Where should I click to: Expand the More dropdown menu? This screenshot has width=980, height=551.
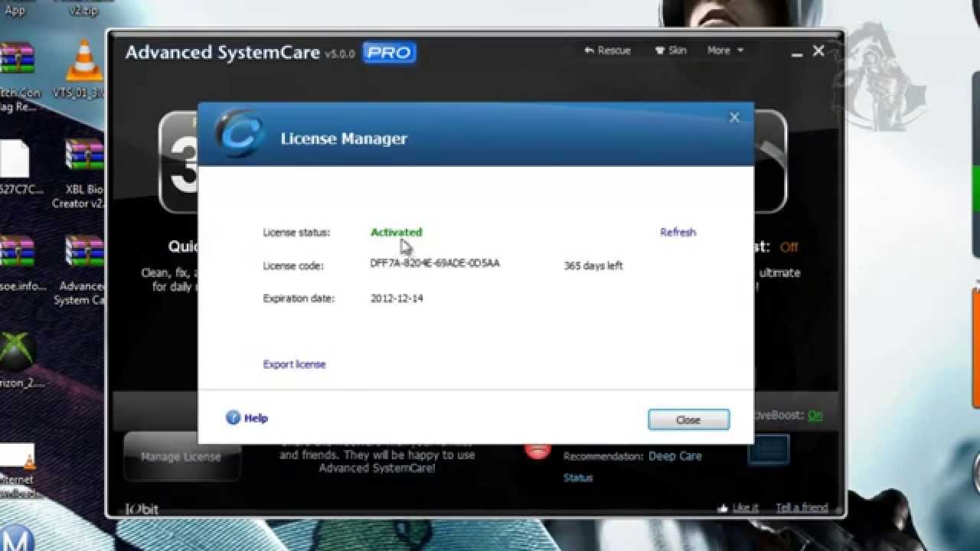click(x=725, y=51)
